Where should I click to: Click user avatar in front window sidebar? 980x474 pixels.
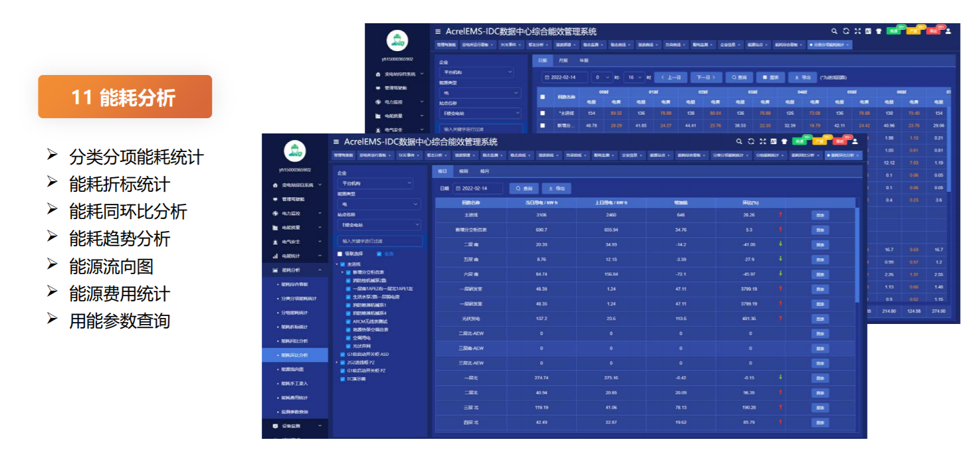[x=294, y=151]
